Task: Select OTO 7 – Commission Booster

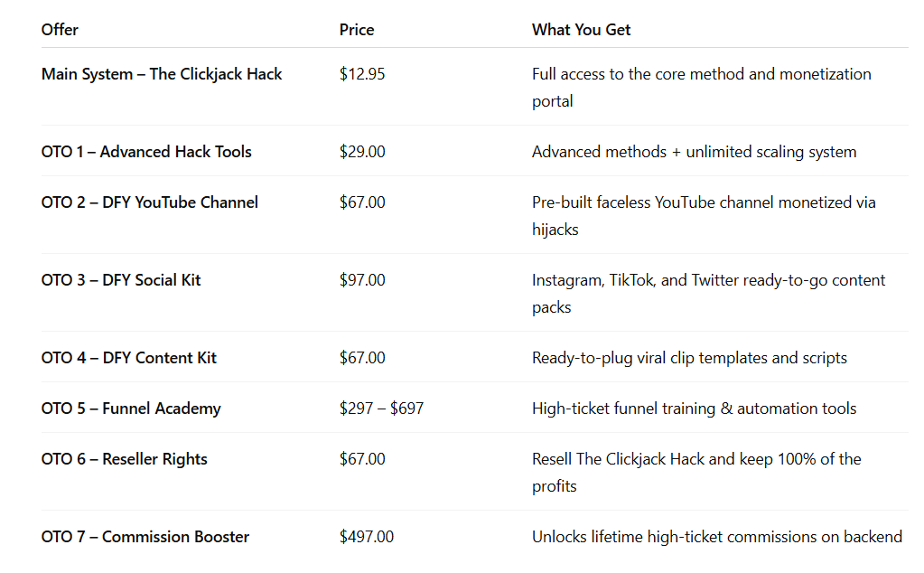Action: [x=145, y=537]
